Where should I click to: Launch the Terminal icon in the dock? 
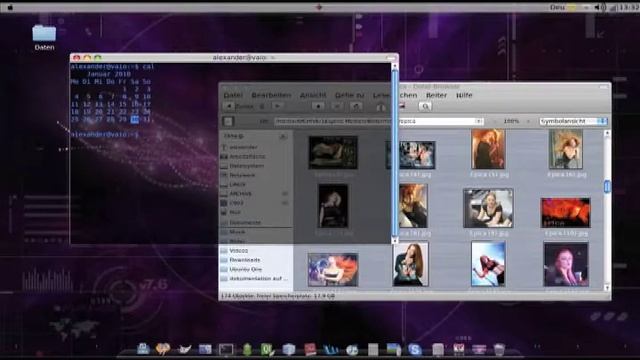[226, 349]
